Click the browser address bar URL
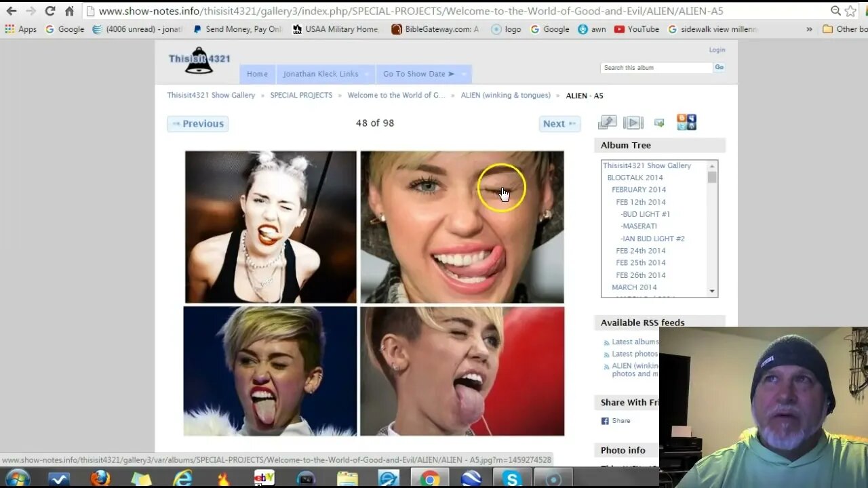This screenshot has width=868, height=488. (x=411, y=11)
